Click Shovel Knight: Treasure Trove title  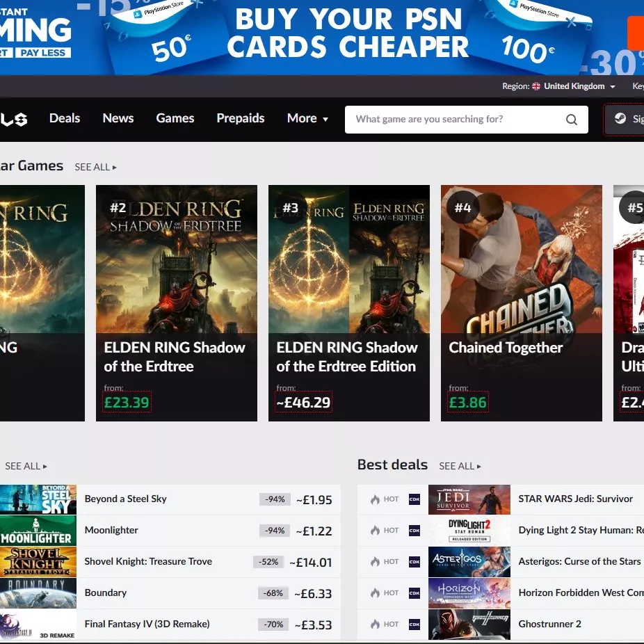click(148, 561)
